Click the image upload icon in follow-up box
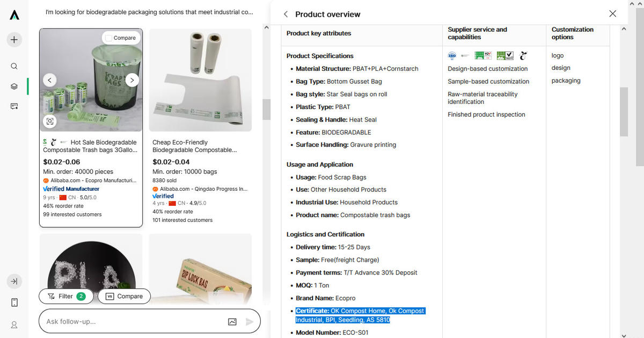Image resolution: width=644 pixels, height=338 pixels. pos(232,321)
